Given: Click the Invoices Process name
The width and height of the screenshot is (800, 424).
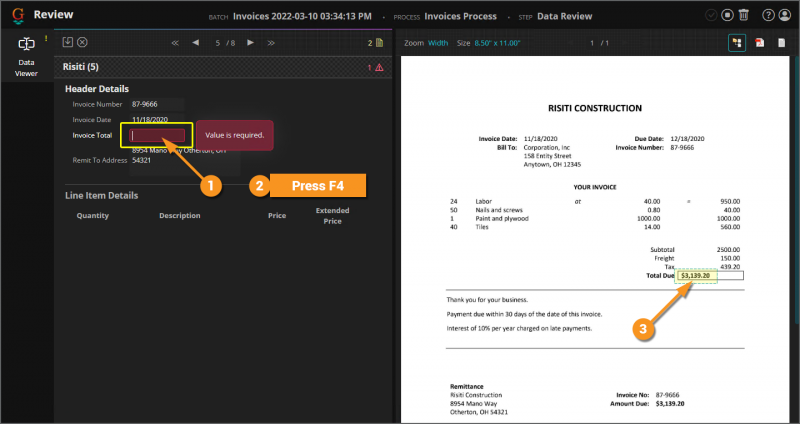Looking at the screenshot, I should click(x=460, y=16).
